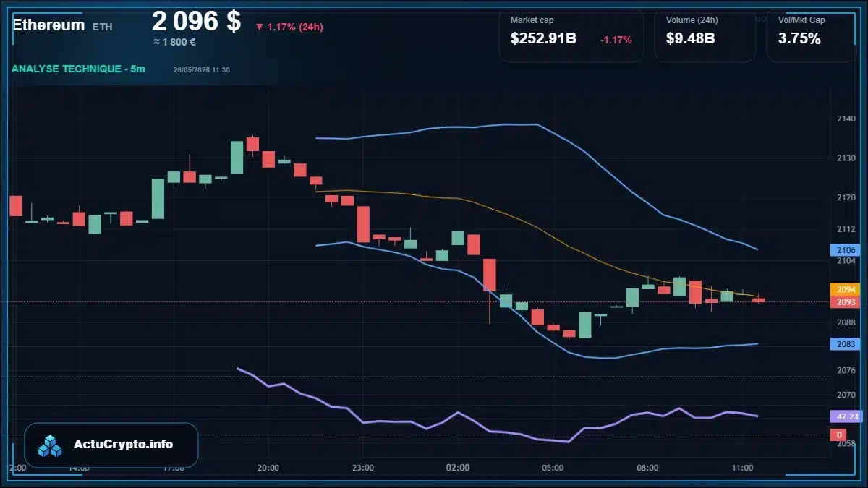Click the ETH ticker symbol

(x=102, y=27)
